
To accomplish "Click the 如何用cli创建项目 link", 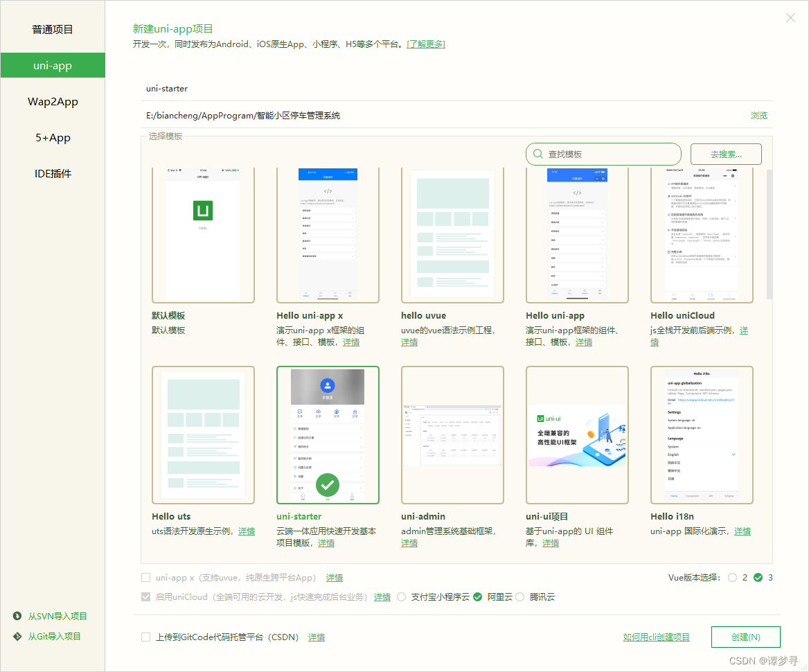I will (x=657, y=637).
